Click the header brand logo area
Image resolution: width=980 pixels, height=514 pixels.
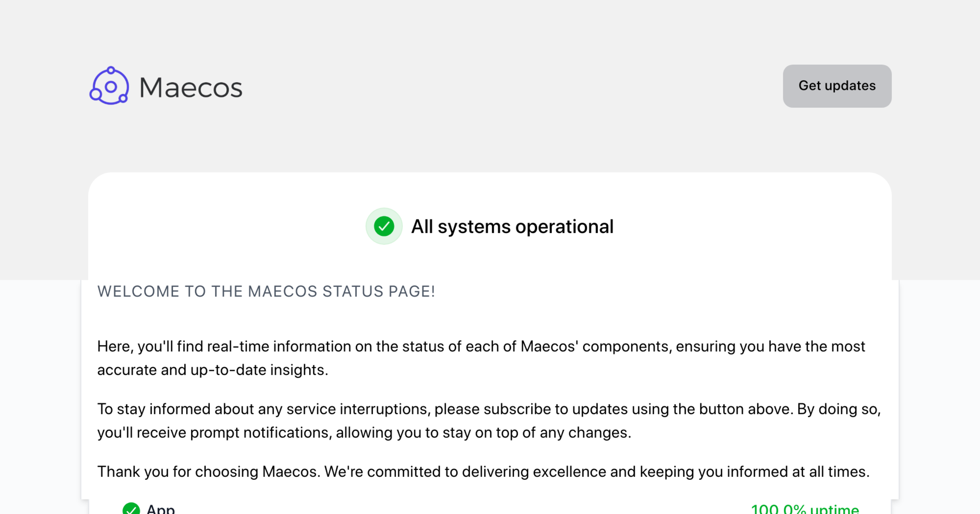click(x=165, y=86)
